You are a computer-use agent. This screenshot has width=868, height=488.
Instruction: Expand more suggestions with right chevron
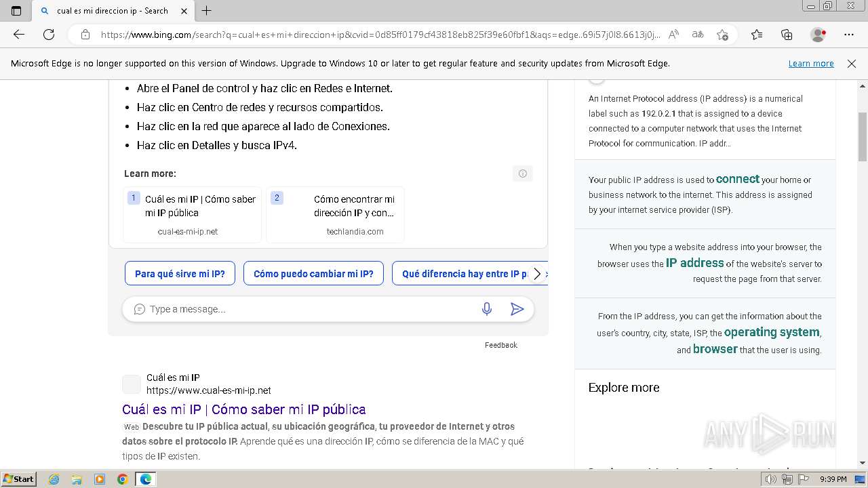click(x=537, y=274)
